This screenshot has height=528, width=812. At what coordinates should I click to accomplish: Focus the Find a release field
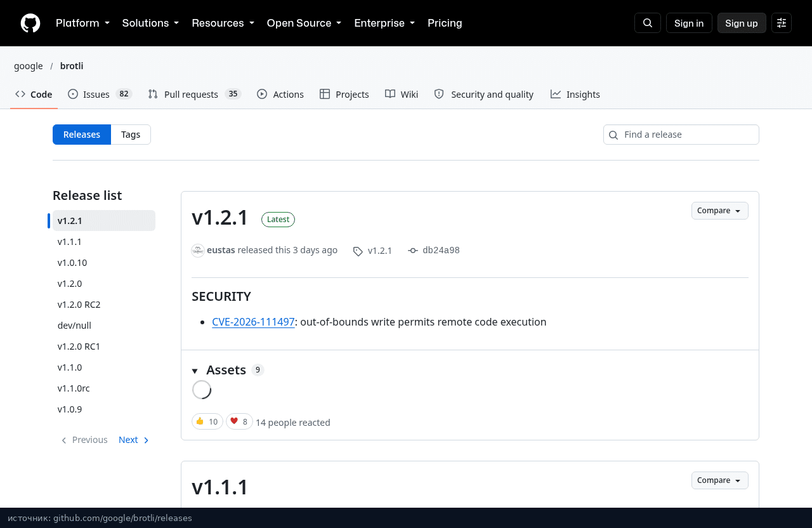pyautogui.click(x=681, y=135)
